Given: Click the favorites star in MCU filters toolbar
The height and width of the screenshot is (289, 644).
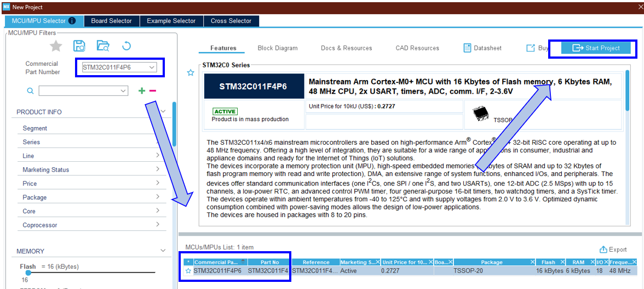Looking at the screenshot, I should [x=56, y=46].
